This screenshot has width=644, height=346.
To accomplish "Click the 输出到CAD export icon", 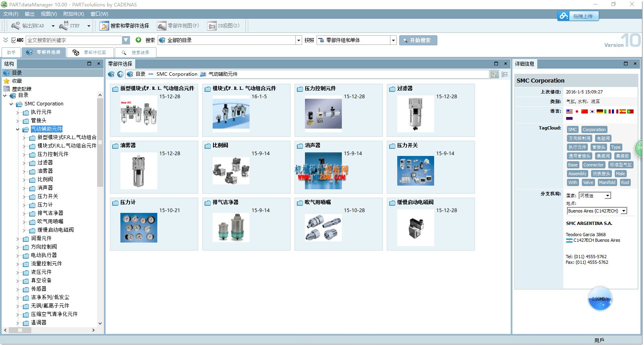I will coord(16,26).
